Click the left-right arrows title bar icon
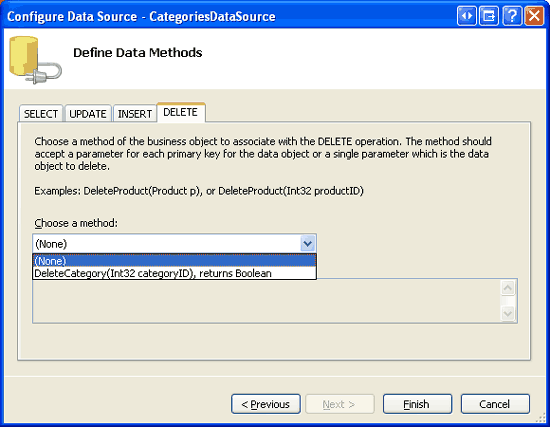Image resolution: width=550 pixels, height=427 pixels. [x=467, y=16]
